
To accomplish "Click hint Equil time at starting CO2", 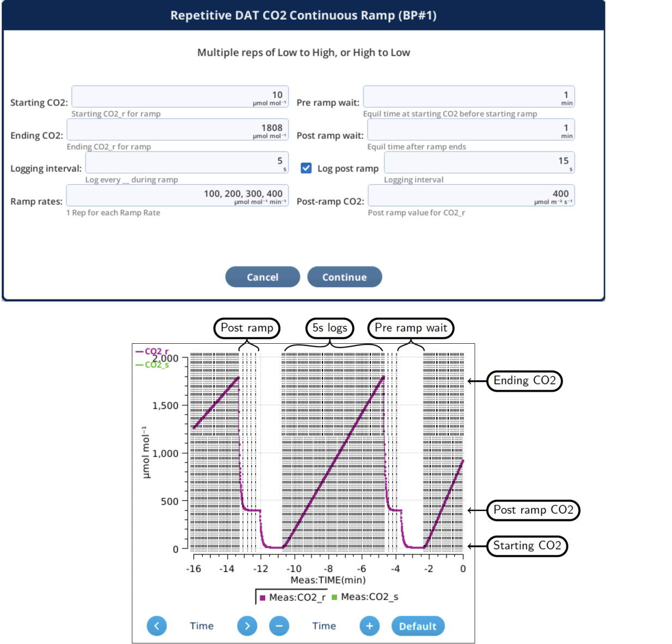I will [450, 114].
